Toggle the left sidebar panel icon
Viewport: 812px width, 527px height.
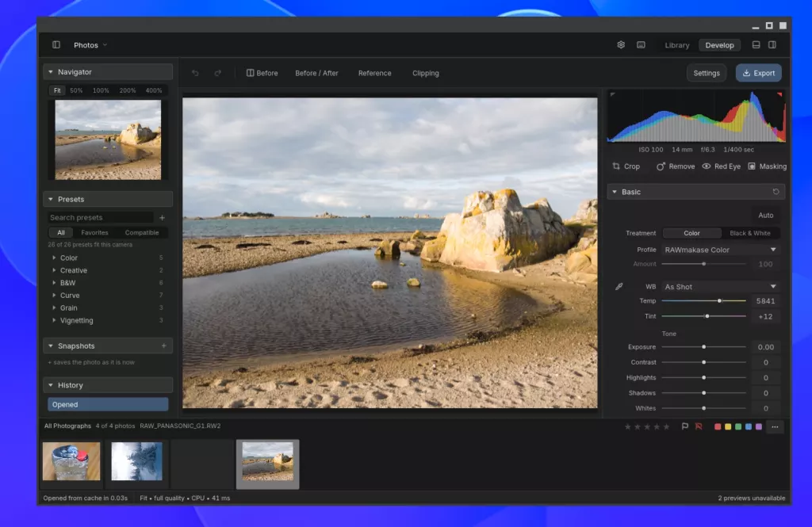point(56,45)
